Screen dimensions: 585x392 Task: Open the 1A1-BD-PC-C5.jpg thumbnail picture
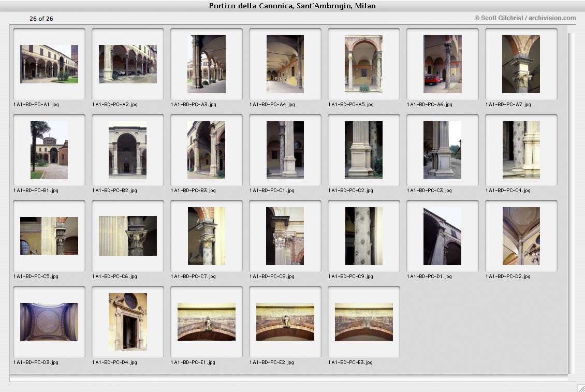[49, 236]
